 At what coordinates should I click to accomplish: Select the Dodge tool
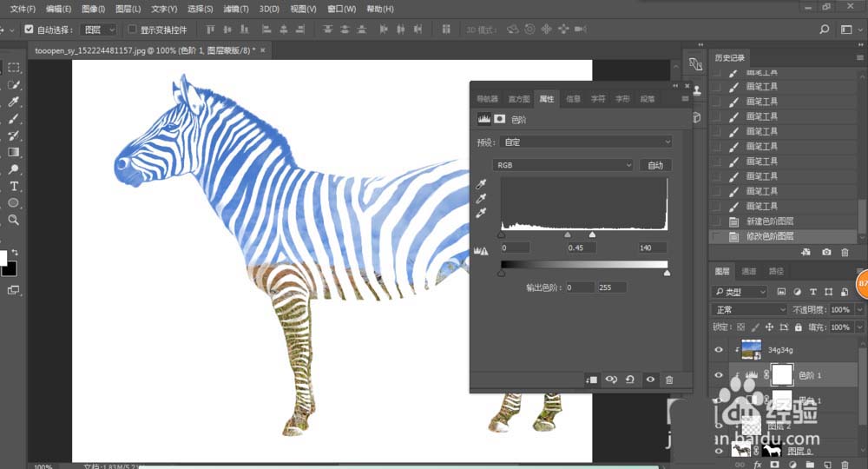pos(14,169)
